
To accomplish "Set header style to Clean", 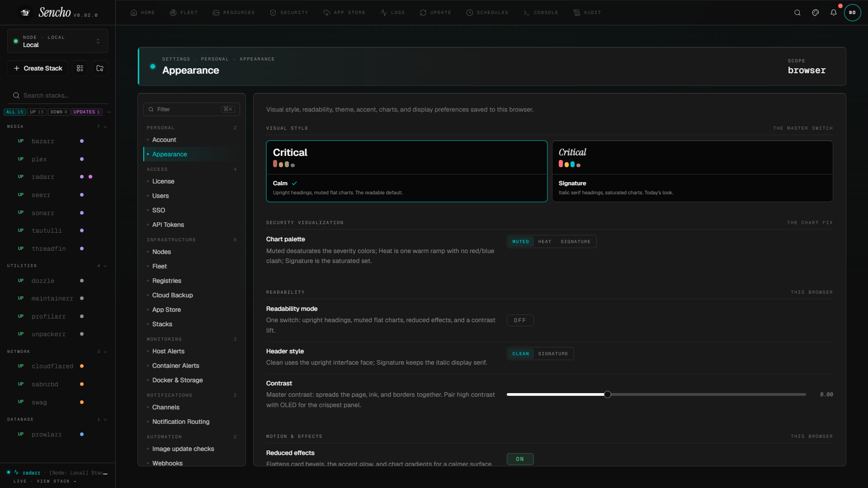I will (520, 354).
